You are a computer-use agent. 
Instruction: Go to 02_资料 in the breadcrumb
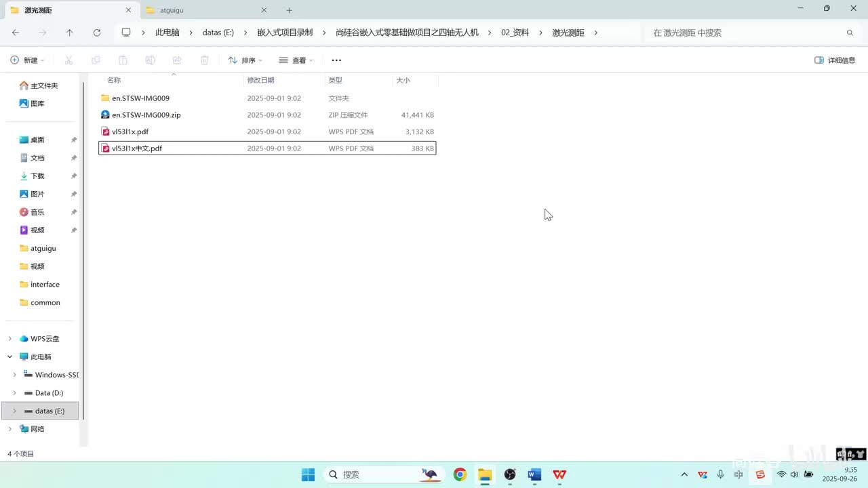coord(515,33)
